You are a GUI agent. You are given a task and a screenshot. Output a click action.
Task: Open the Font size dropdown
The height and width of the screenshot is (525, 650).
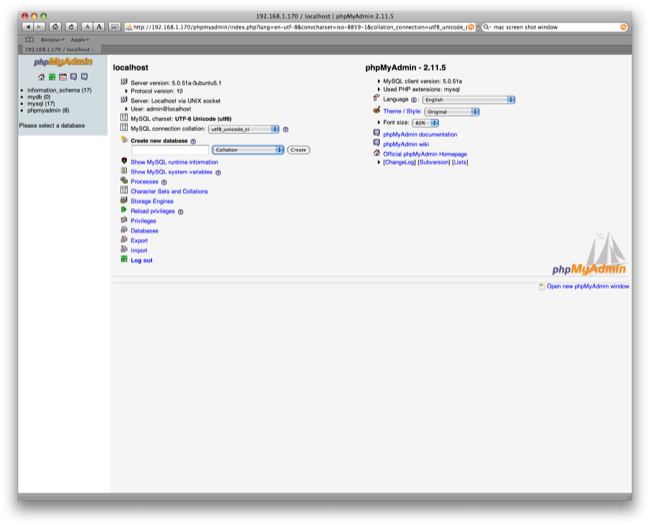tap(425, 123)
